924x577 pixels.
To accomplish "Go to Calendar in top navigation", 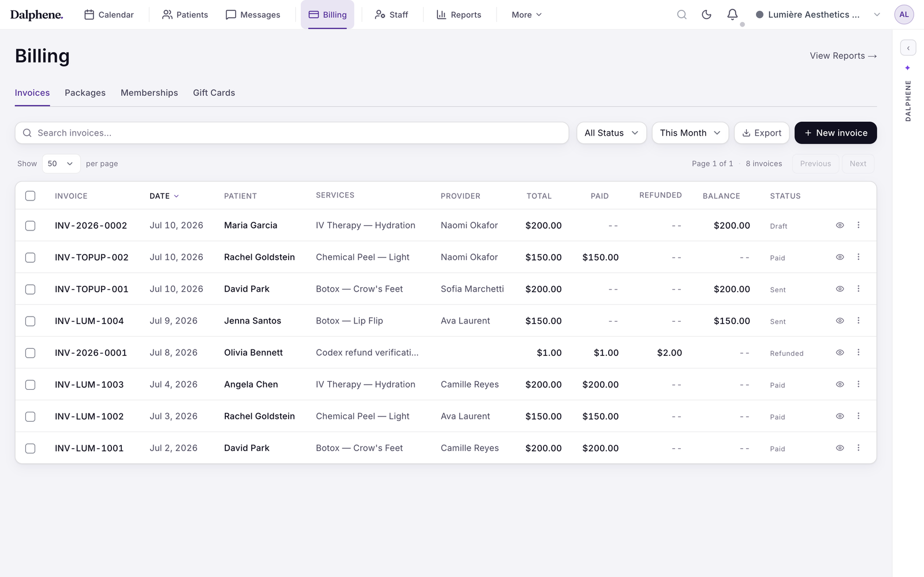I will 109,14.
